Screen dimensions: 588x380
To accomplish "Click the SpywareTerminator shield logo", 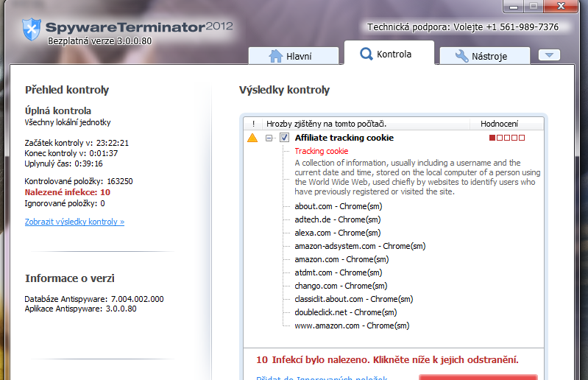I will pos(32,30).
